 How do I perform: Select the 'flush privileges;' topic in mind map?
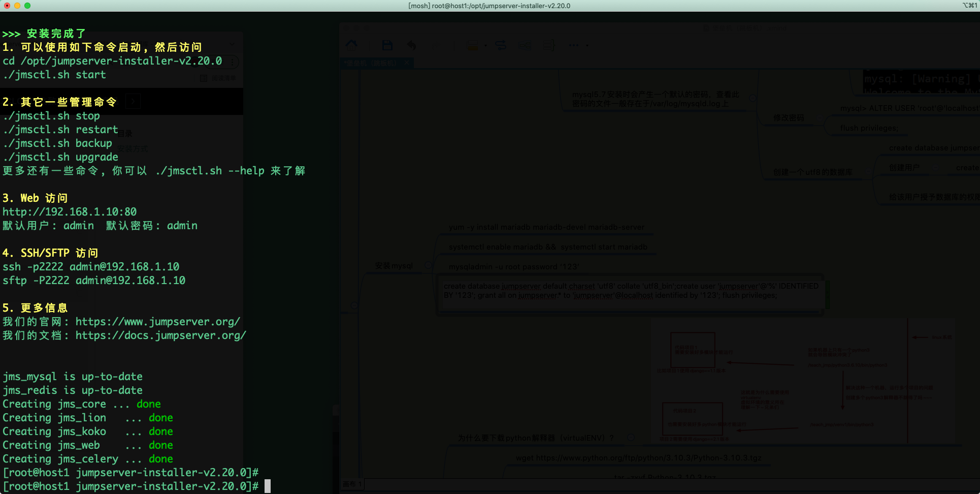(x=869, y=128)
